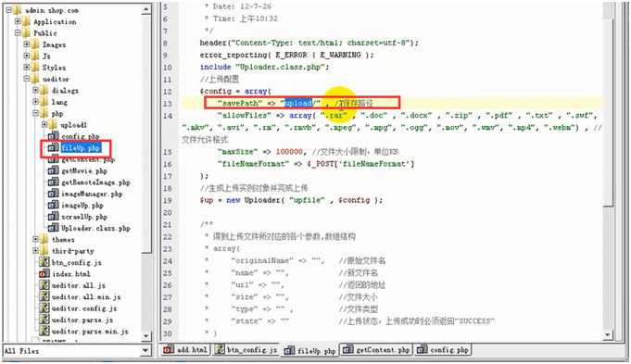
Task: Switch to the config.php editor tab
Action: [443, 349]
